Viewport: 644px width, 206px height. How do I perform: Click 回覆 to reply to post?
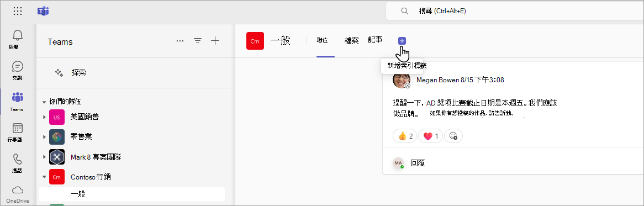tap(417, 163)
